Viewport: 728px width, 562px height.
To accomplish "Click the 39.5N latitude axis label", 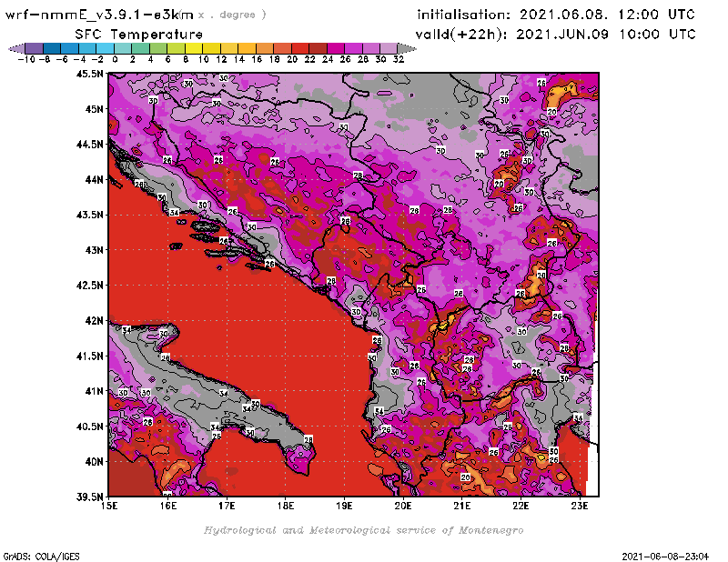I will pyautogui.click(x=89, y=497).
